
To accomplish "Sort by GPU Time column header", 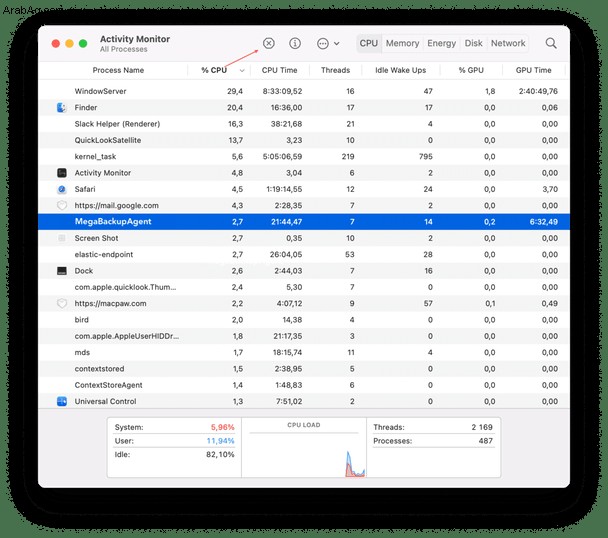I will click(533, 70).
